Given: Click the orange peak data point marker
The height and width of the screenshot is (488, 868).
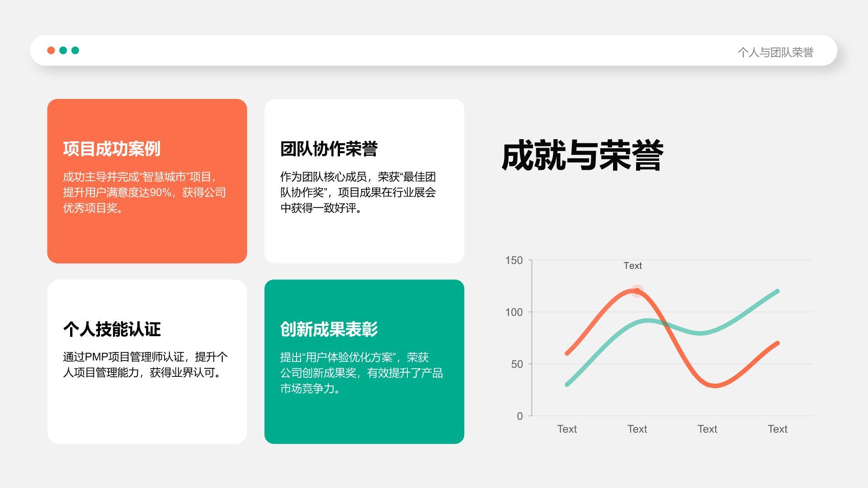Looking at the screenshot, I should (x=637, y=291).
